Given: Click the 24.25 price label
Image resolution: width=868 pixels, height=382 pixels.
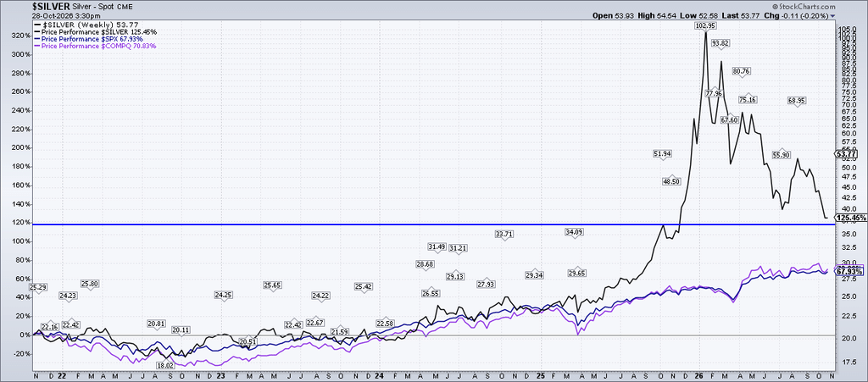Looking at the screenshot, I should 223,296.
